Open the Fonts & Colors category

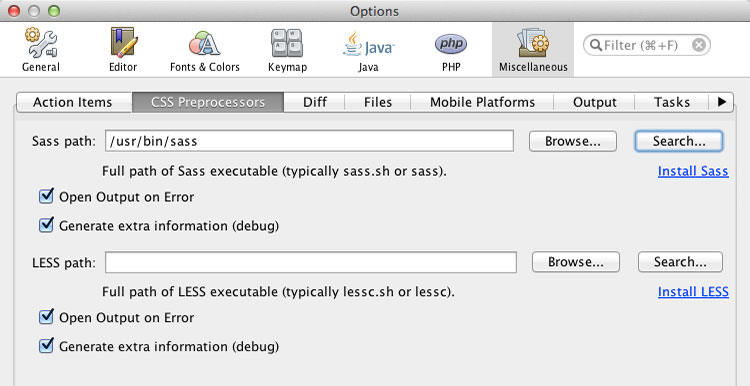click(x=205, y=50)
